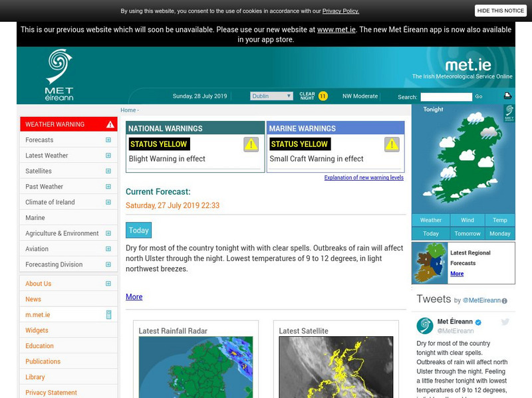Image resolution: width=532 pixels, height=398 pixels.
Task: Open the Publications menu item
Action: (68, 361)
